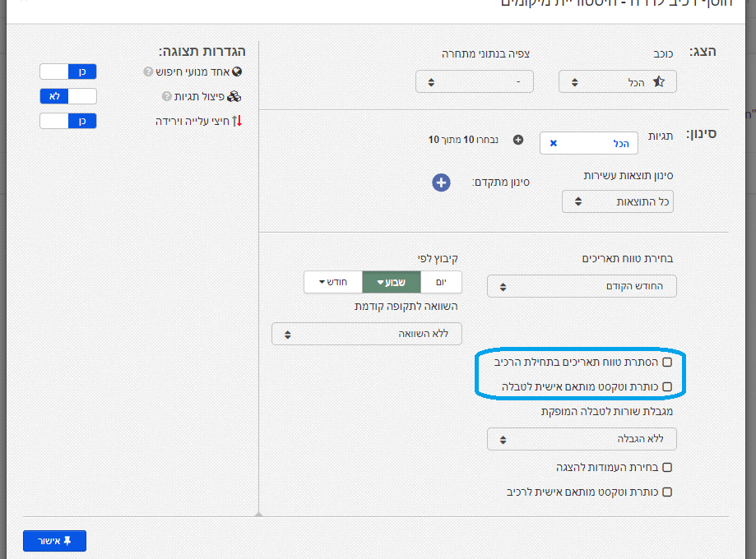Viewport: 756px width, 559px height.
Task: Check 'כותרת וטקסט מותאם אישית לטבלה'
Action: pos(667,386)
